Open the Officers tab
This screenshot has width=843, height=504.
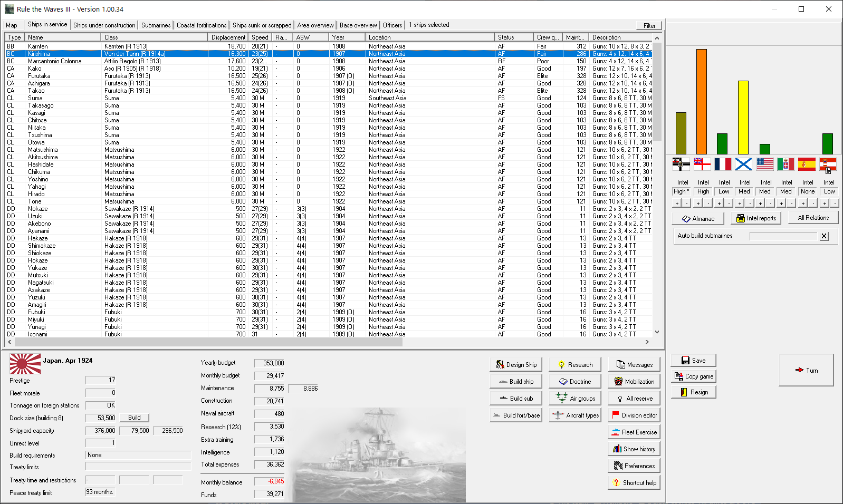tap(392, 25)
